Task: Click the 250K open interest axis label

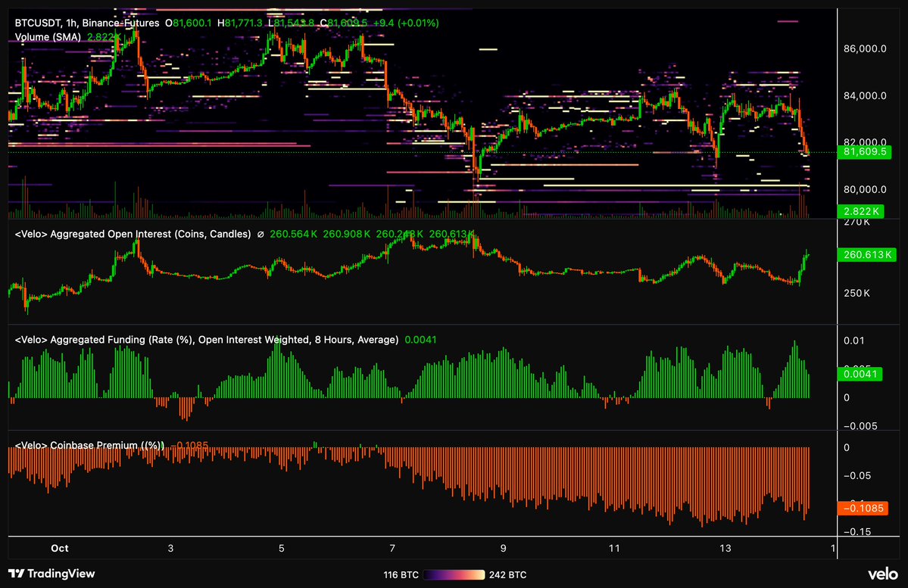Action: tap(857, 293)
